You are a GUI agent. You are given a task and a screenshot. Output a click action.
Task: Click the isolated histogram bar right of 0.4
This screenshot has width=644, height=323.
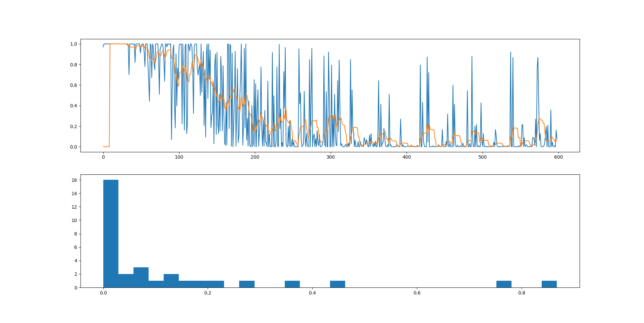337,284
